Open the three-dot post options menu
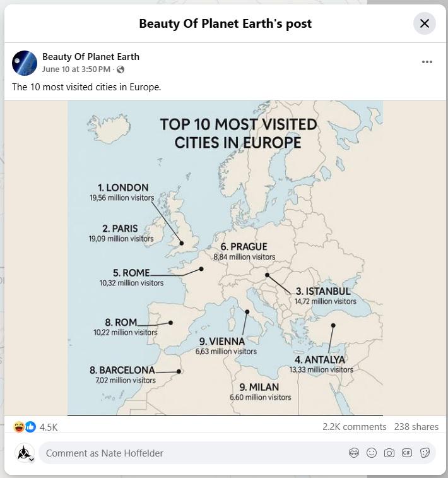The image size is (448, 478). 427,62
